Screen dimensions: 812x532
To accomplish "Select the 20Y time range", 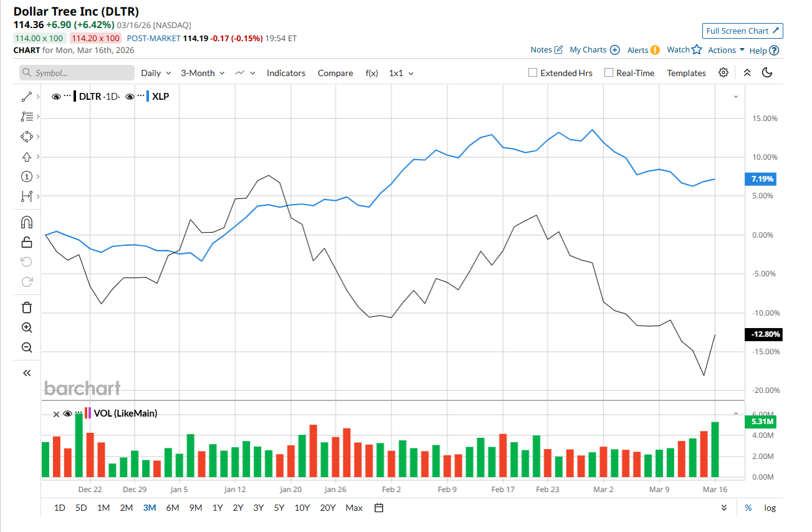I will click(x=327, y=508).
